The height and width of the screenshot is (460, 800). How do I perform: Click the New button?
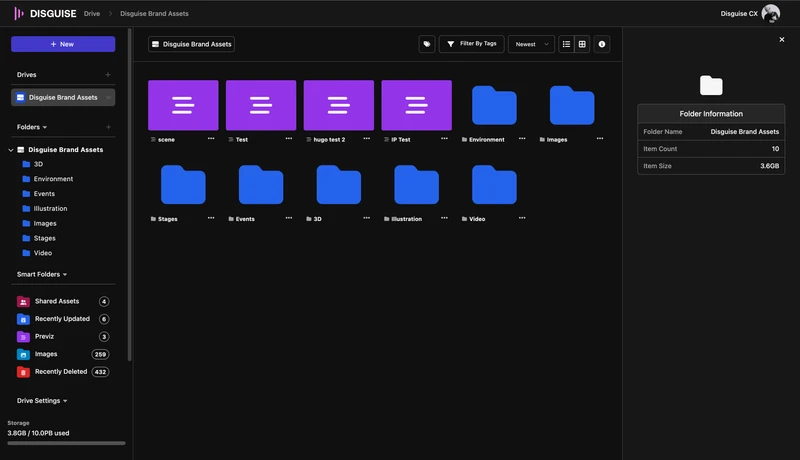[x=63, y=44]
